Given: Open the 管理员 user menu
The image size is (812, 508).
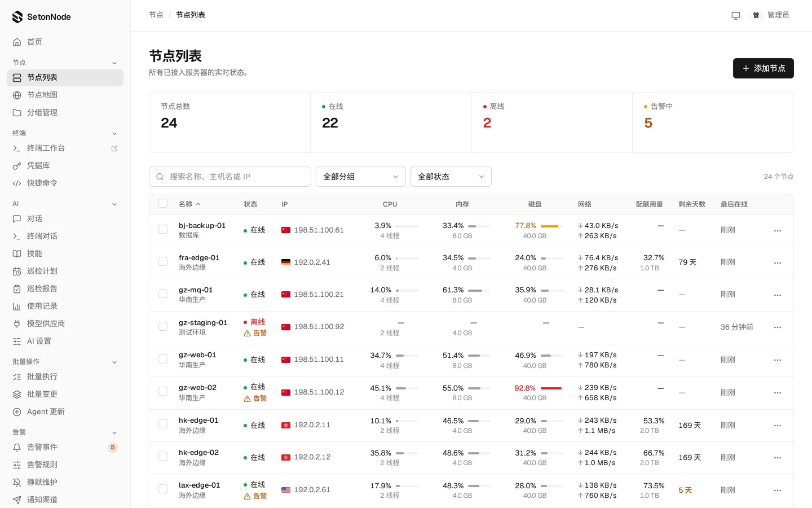Looking at the screenshot, I should [770, 15].
